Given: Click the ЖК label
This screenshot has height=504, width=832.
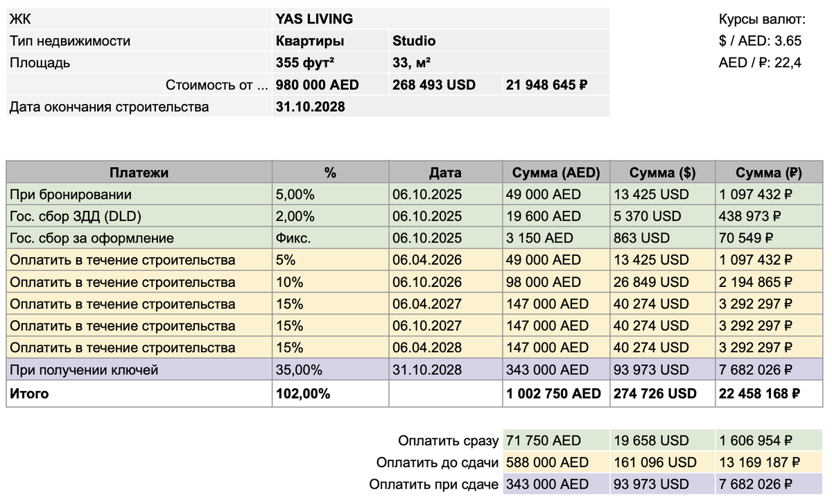Looking at the screenshot, I should coord(20,19).
